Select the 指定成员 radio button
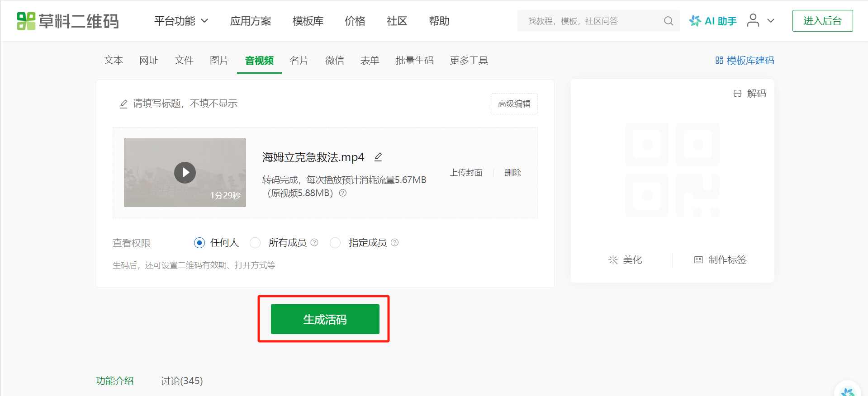This screenshot has height=396, width=868. tap(335, 243)
